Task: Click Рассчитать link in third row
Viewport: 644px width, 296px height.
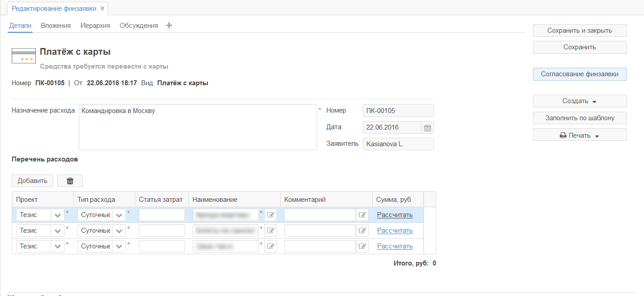Action: tap(395, 246)
